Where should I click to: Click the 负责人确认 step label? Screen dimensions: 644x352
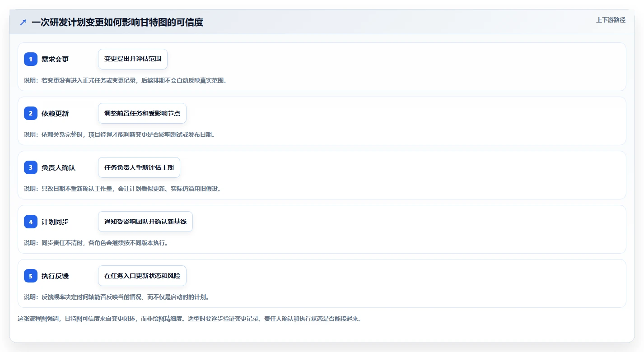(x=58, y=167)
